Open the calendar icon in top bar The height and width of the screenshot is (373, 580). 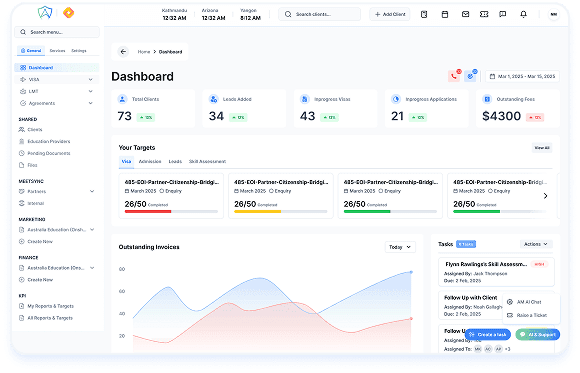coord(445,14)
